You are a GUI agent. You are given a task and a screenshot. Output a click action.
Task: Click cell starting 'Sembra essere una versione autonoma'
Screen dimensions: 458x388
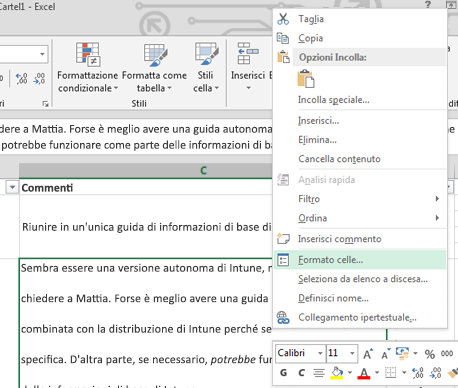[x=146, y=323]
